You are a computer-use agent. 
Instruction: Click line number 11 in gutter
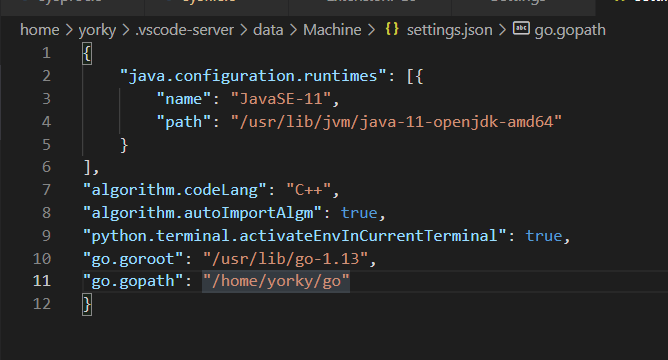pyautogui.click(x=42, y=281)
